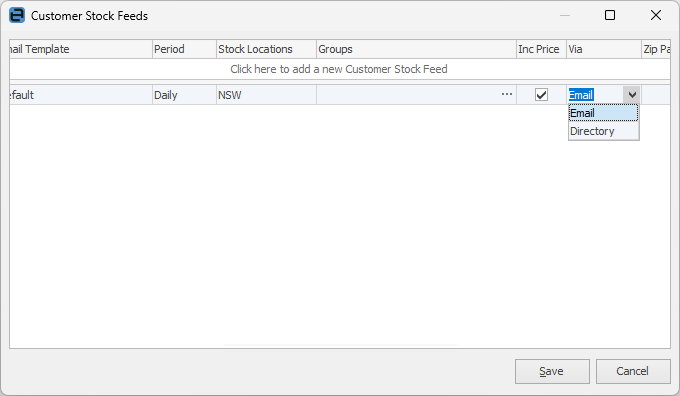
Task: Close the Customer Stock Feeds window
Action: point(656,15)
